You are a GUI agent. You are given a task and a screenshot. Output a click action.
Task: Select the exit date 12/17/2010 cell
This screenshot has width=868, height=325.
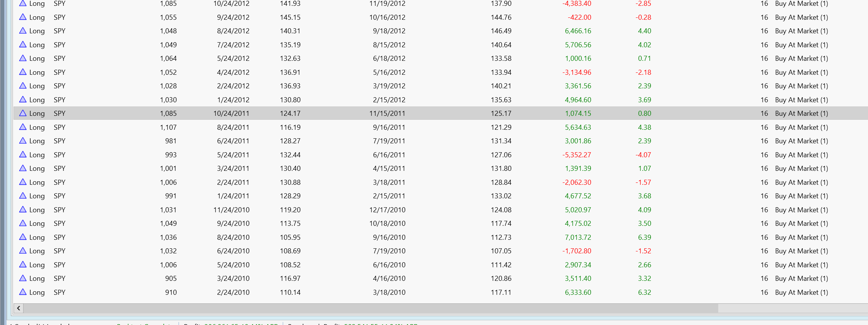pyautogui.click(x=387, y=210)
